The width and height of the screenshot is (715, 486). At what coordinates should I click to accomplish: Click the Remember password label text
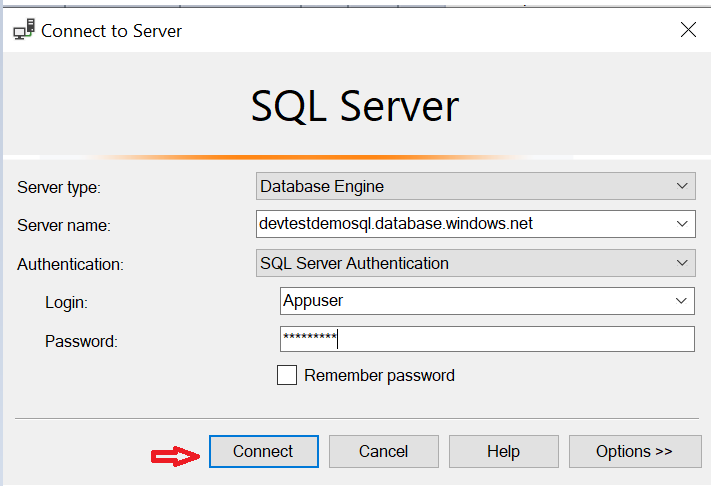coord(379,376)
